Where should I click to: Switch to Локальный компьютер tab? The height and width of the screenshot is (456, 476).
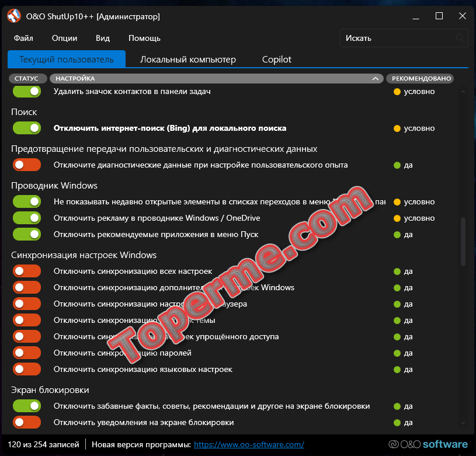point(188,59)
